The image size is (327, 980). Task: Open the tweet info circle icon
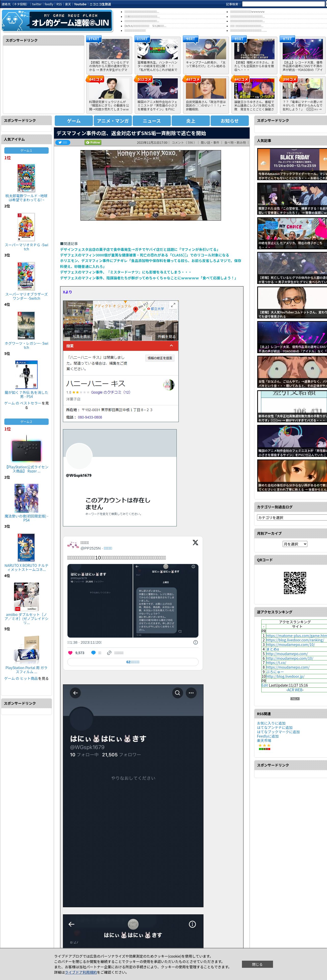(195, 642)
